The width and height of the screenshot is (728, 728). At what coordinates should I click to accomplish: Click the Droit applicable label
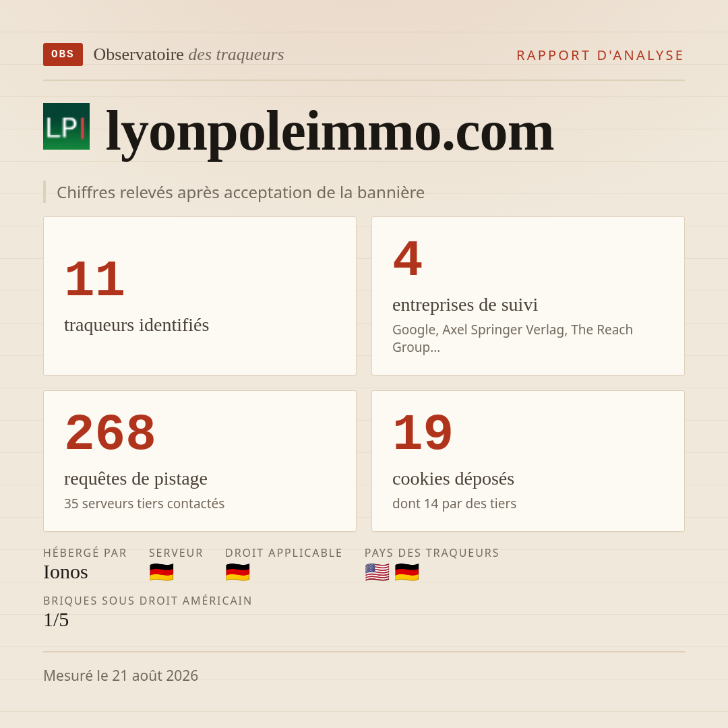284,553
